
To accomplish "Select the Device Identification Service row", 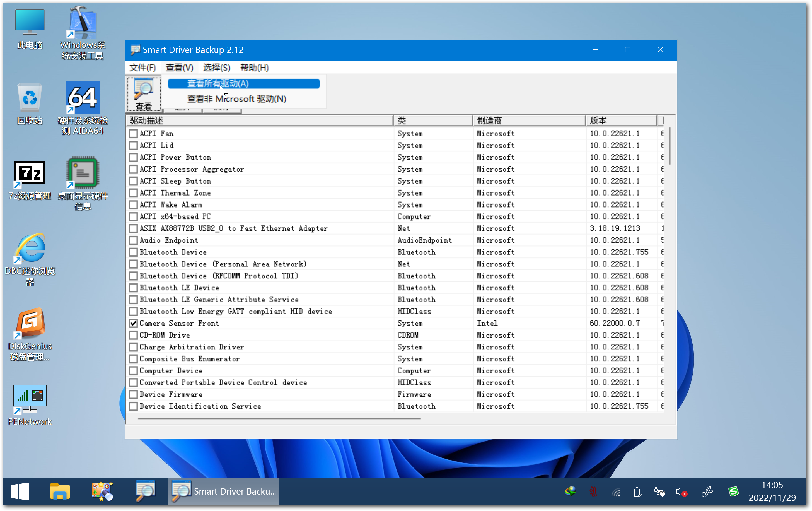I will coord(395,406).
